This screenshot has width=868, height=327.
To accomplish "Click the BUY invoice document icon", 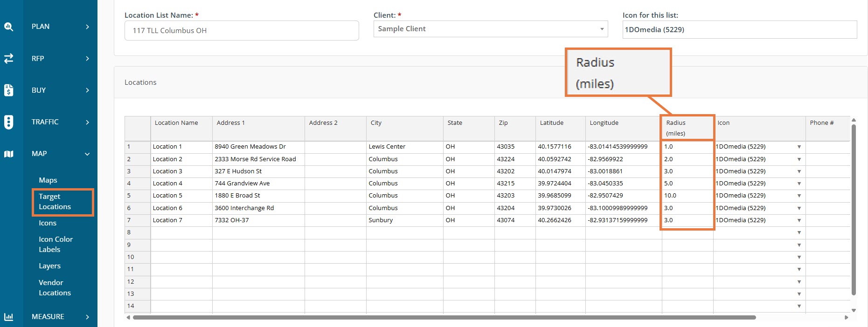I will coord(9,90).
